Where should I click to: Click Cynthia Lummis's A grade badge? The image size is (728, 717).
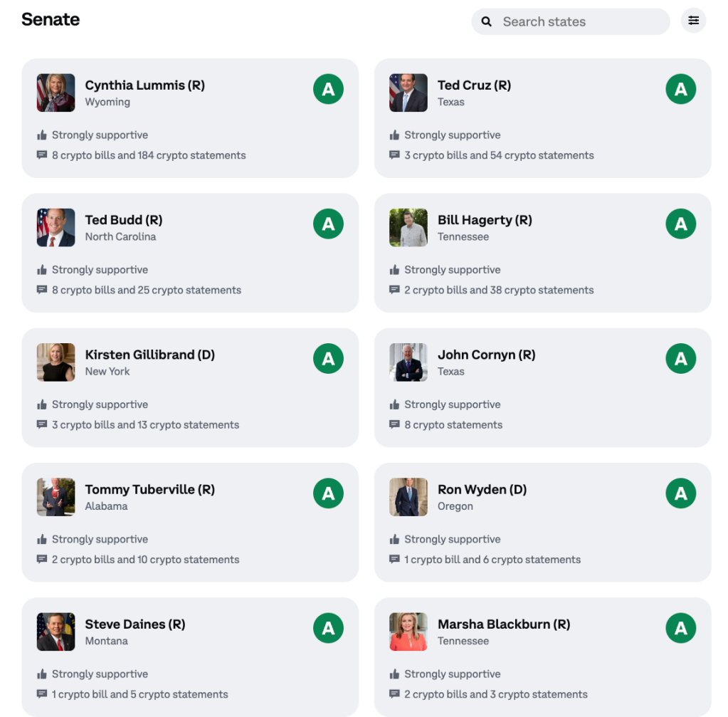328,89
